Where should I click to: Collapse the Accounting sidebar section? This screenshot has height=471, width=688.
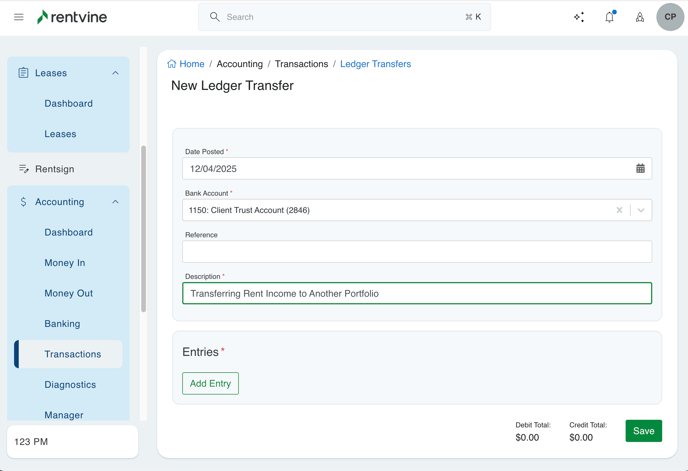pos(115,202)
